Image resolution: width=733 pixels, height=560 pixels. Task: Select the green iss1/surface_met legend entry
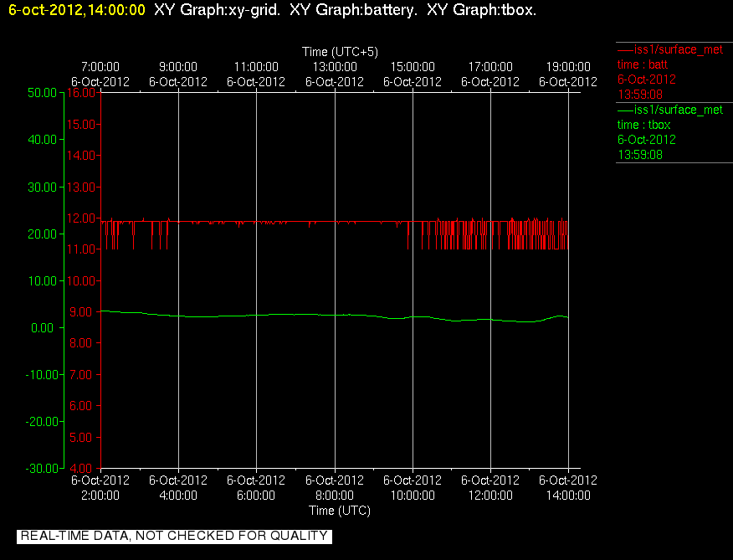pyautogui.click(x=670, y=110)
